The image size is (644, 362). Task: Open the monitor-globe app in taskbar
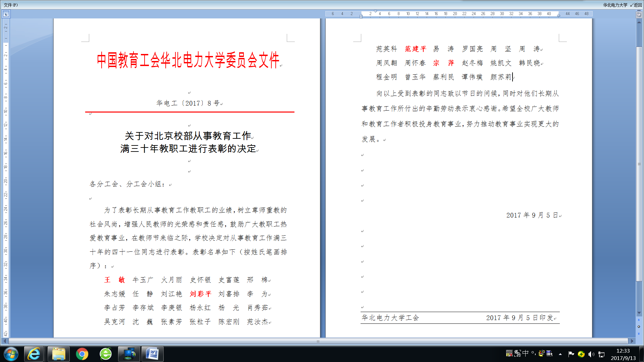tap(129, 354)
